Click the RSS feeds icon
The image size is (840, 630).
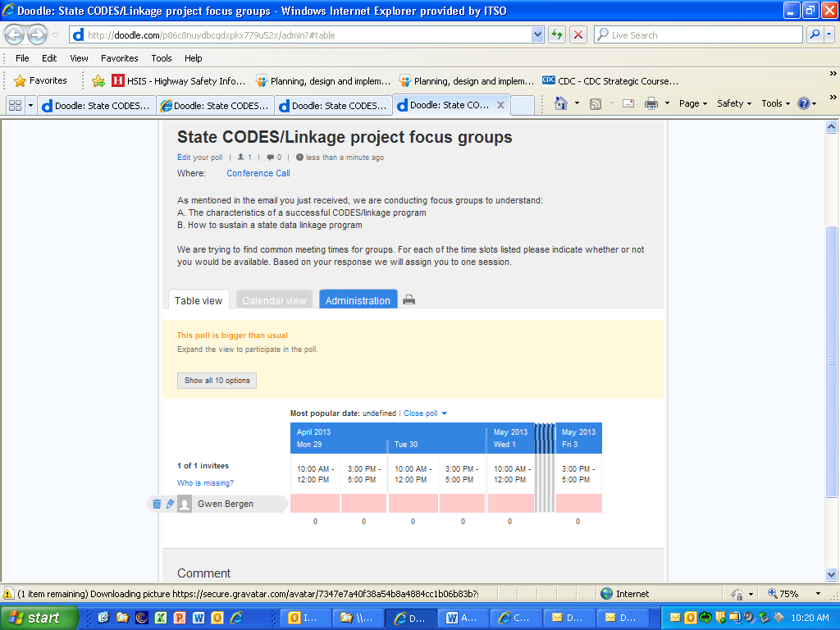point(596,104)
